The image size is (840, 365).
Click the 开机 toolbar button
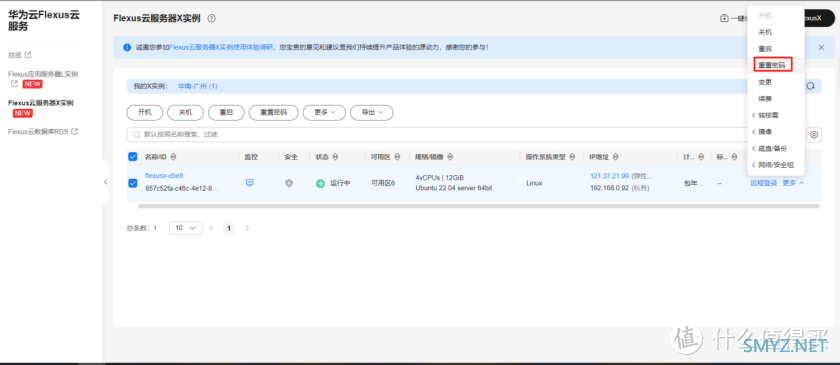145,113
